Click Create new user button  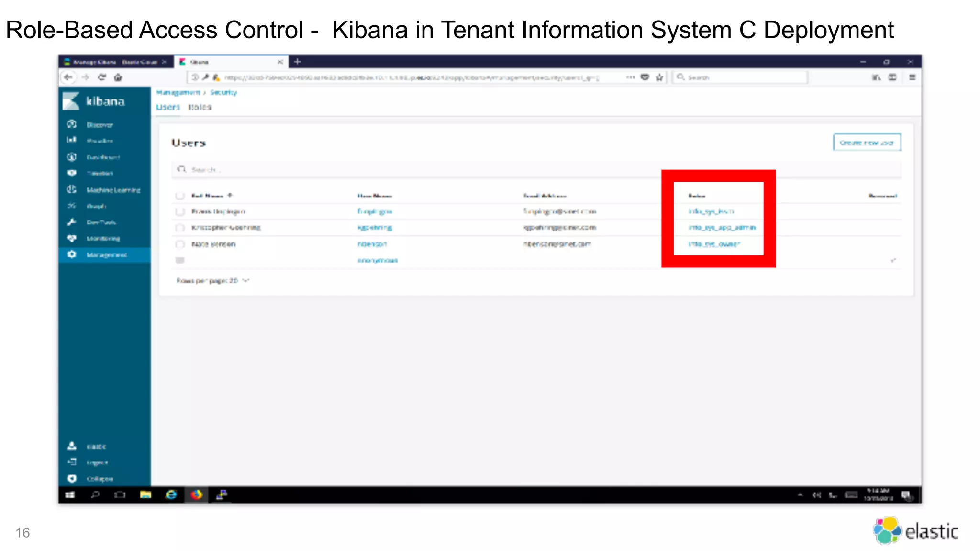point(867,143)
